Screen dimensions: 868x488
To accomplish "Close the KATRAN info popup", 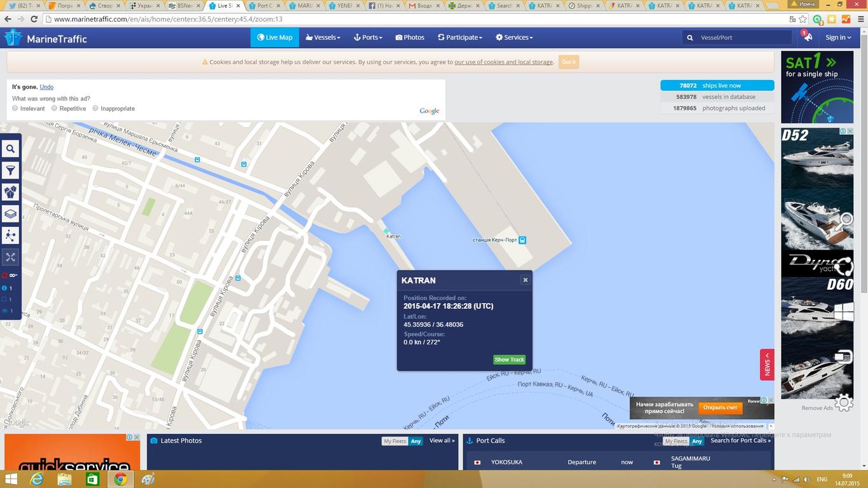I will [525, 280].
